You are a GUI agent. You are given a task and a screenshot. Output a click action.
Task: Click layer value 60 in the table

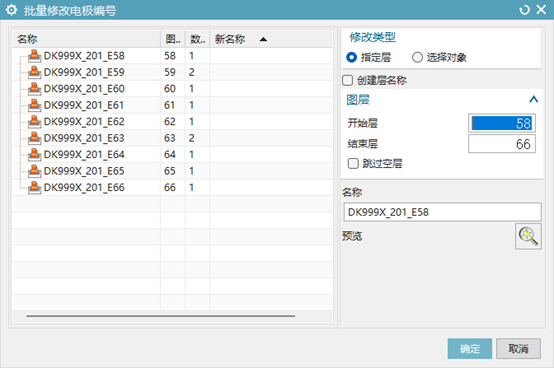(170, 89)
